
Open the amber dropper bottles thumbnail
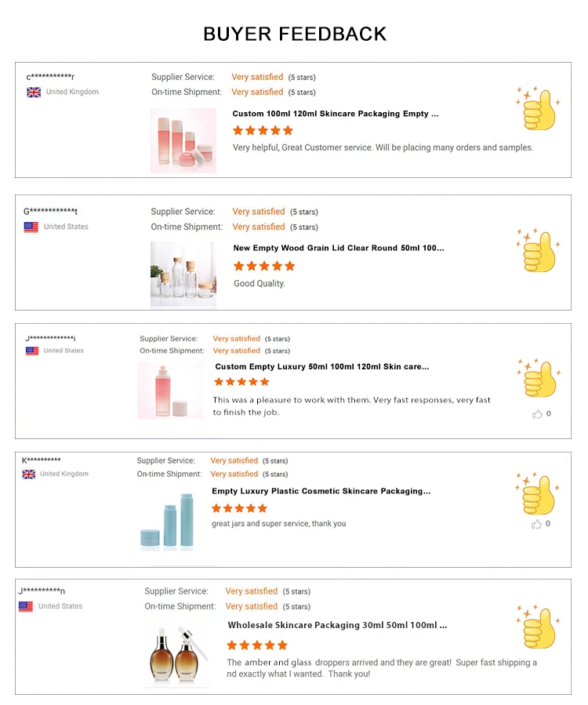pos(176,653)
